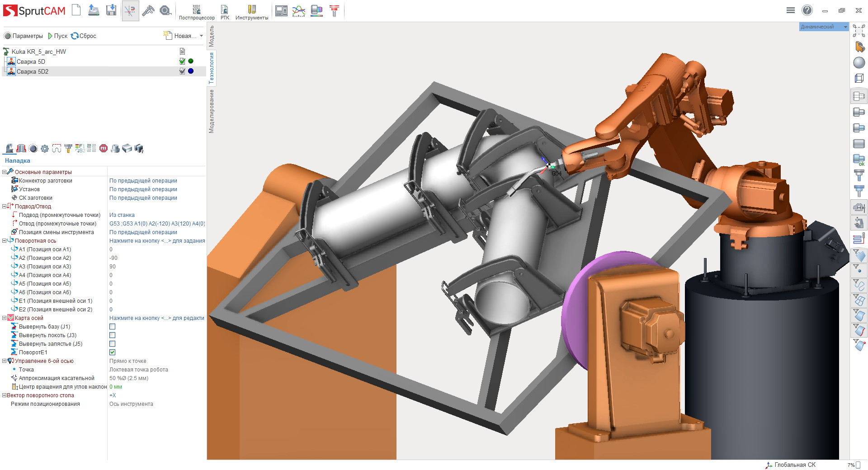
Task: Click the save project floppy icon
Action: coord(111,10)
